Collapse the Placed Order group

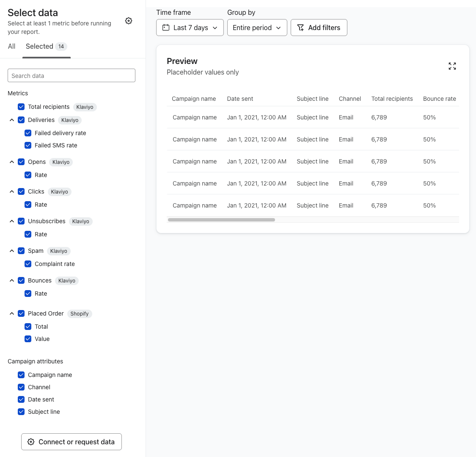pos(12,313)
